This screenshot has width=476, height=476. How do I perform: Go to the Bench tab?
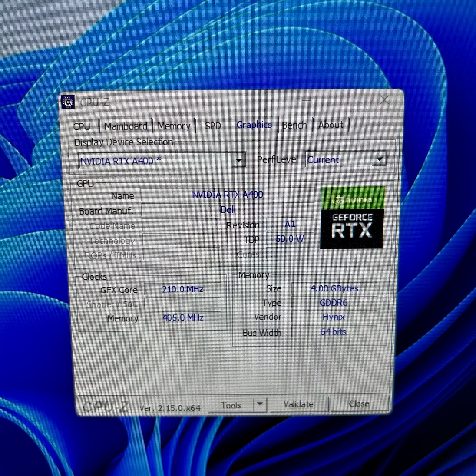294,125
